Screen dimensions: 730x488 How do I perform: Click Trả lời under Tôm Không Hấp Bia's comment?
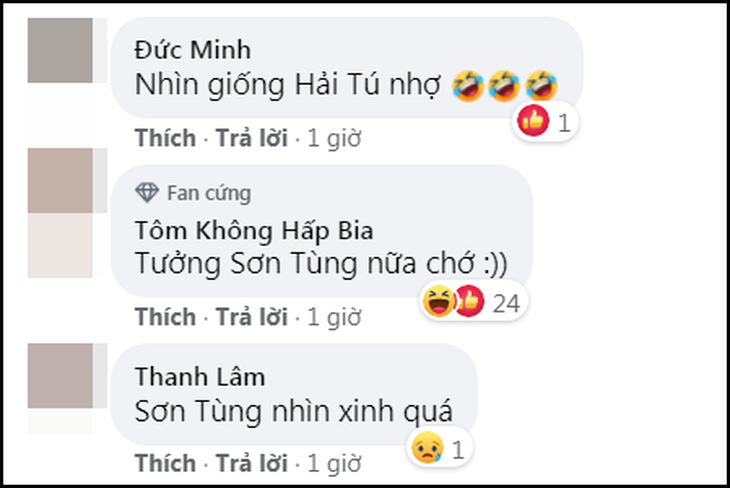pyautogui.click(x=251, y=317)
